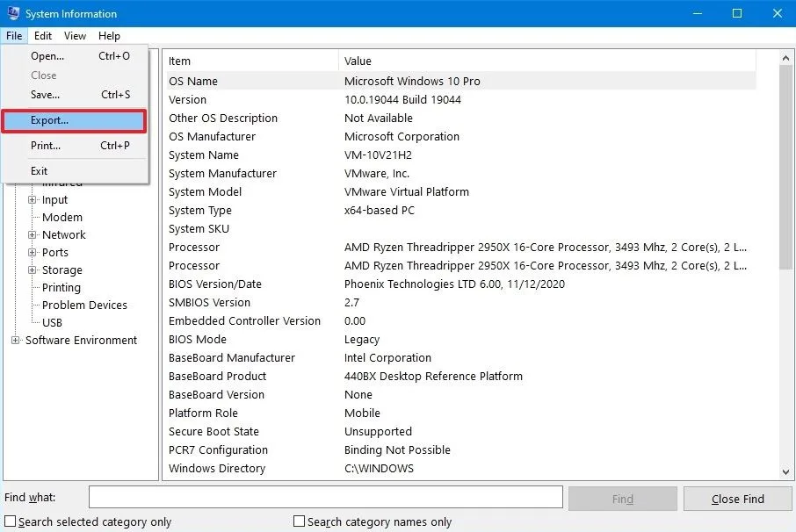Select the BaseBoard Manufacturer row
Viewport: 796px width, 532px height.
[461, 358]
